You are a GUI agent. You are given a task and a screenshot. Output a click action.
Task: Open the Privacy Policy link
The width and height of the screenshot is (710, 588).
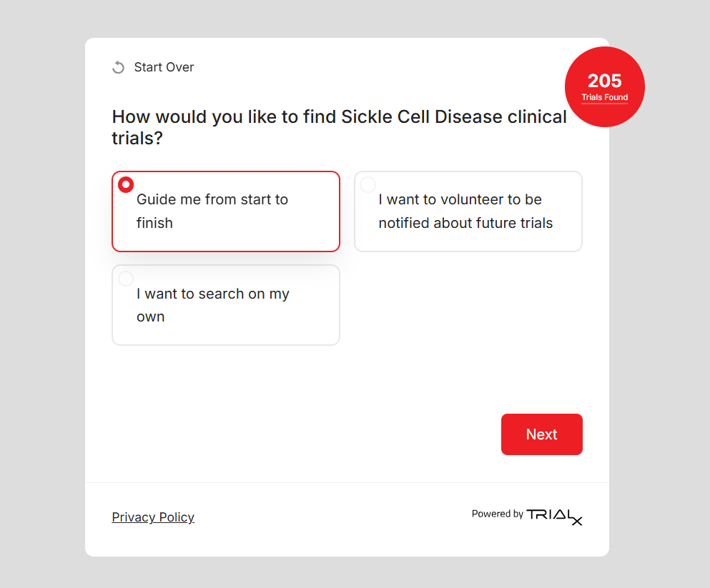click(x=153, y=517)
